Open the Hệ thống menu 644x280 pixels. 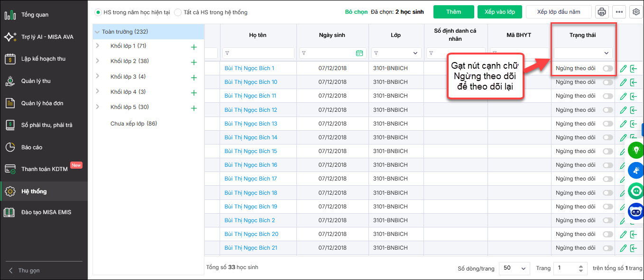[x=44, y=191]
